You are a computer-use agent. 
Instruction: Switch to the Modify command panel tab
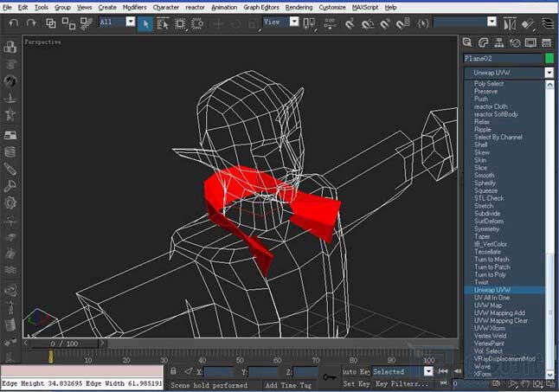click(x=483, y=42)
